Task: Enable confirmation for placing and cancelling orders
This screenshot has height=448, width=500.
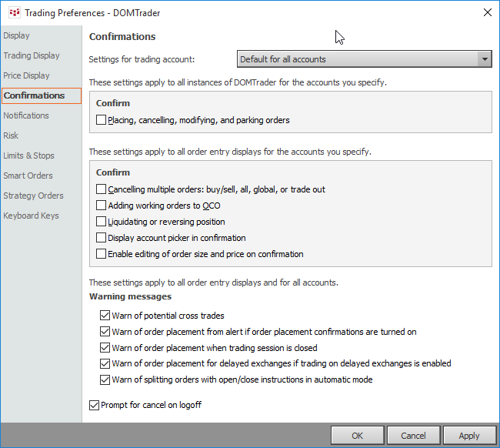Action: [102, 120]
